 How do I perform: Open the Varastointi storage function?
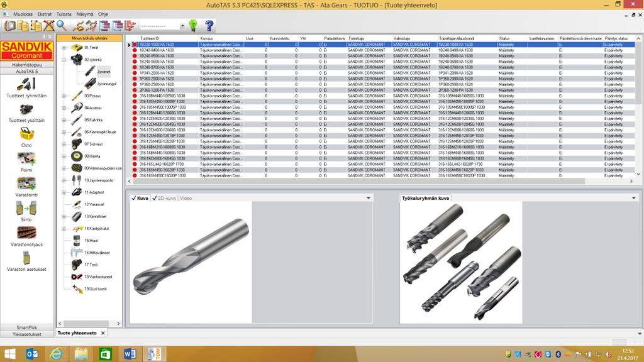[26, 187]
